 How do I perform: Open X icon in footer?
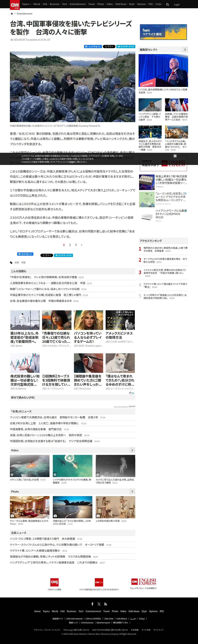pyautogui.click(x=99, y=604)
